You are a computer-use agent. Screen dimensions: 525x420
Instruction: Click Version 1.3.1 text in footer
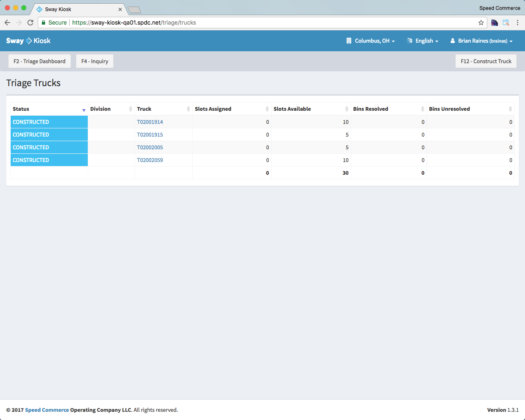[x=503, y=410]
